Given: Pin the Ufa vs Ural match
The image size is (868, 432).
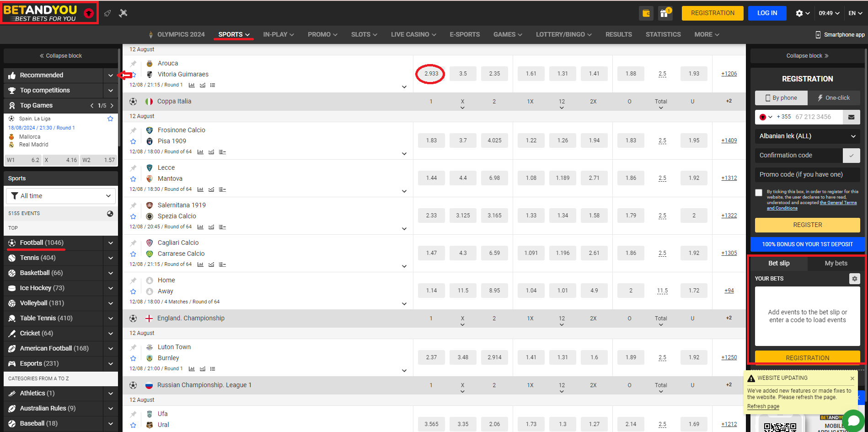Looking at the screenshot, I should click(133, 414).
